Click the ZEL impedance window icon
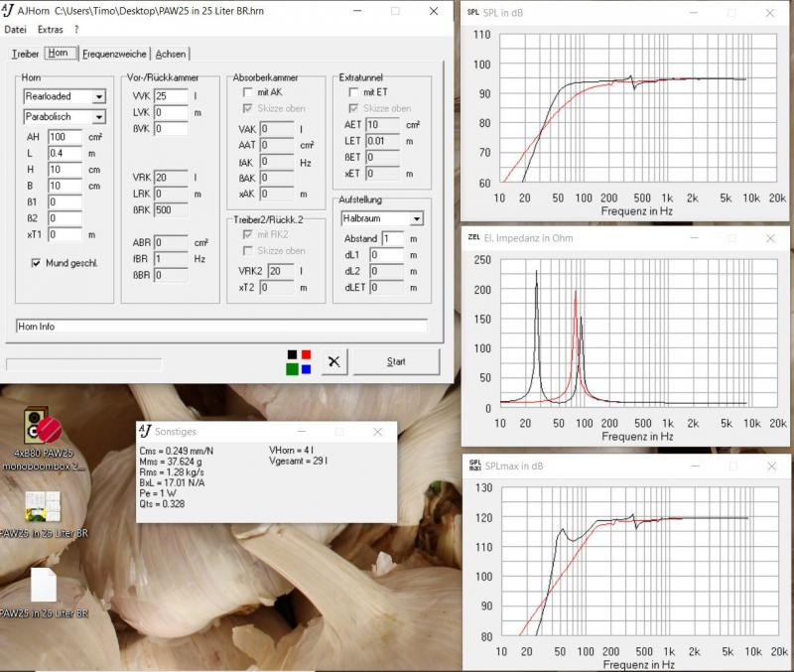 coord(473,238)
